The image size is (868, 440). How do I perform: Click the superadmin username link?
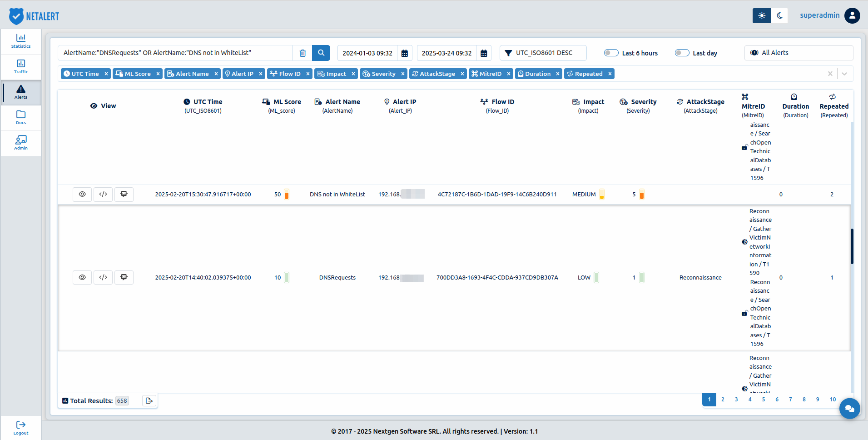pyautogui.click(x=819, y=15)
